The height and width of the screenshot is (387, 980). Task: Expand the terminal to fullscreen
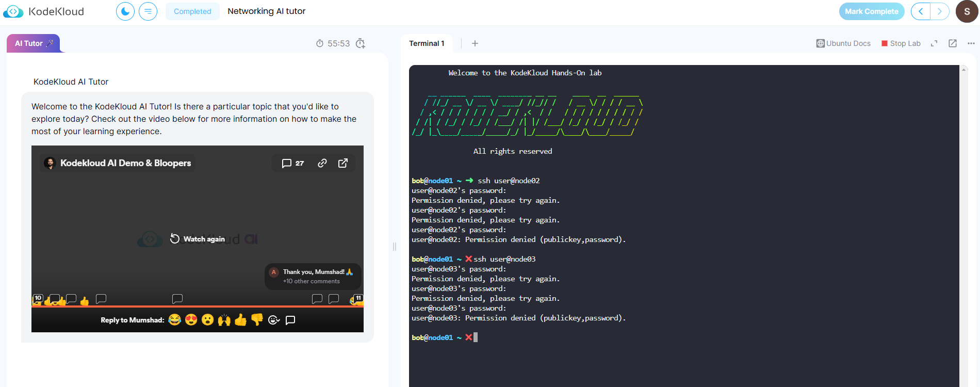click(x=934, y=43)
